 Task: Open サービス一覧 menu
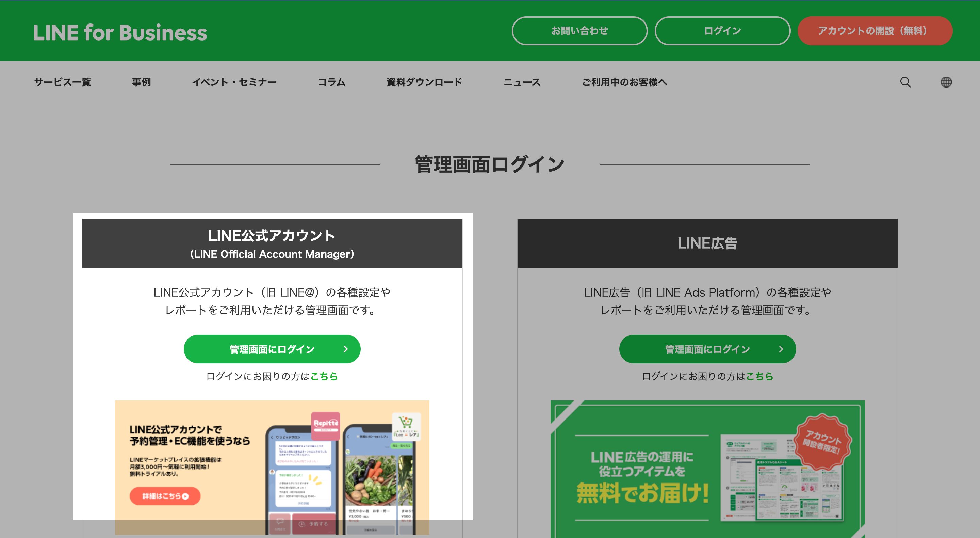pos(63,82)
